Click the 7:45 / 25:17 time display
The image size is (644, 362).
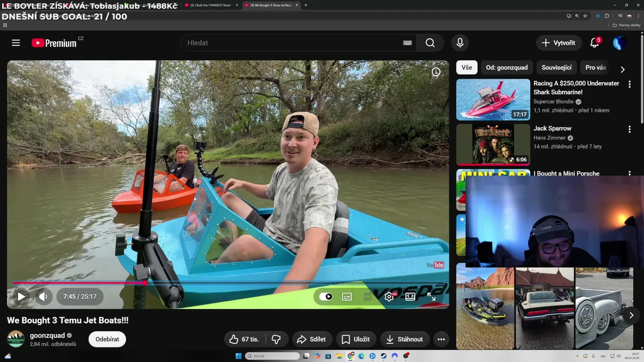[x=80, y=297]
